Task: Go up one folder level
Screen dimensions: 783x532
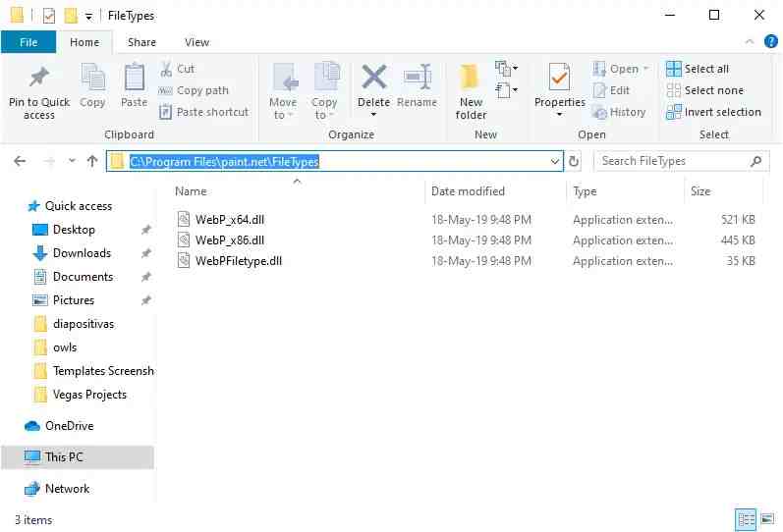Action: 92,161
